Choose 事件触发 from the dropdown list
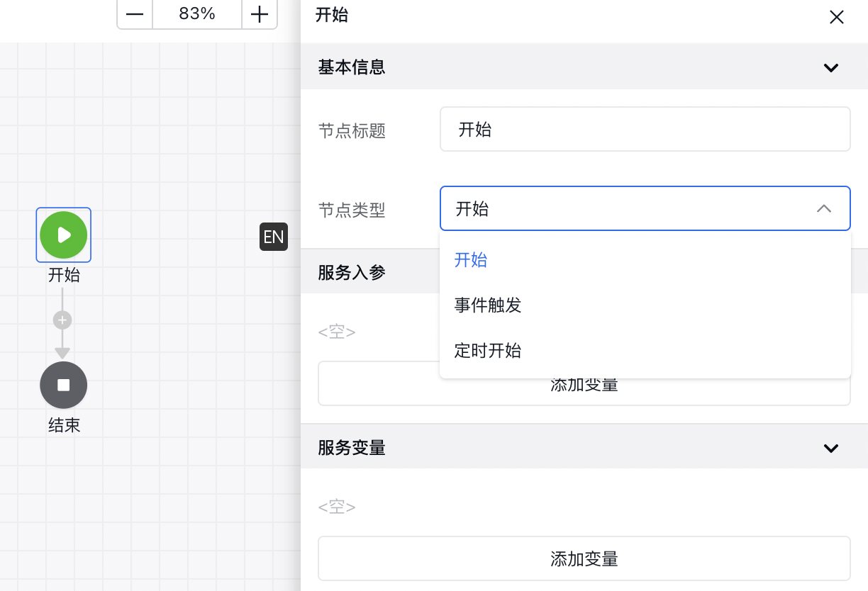The image size is (868, 591). pyautogui.click(x=488, y=305)
